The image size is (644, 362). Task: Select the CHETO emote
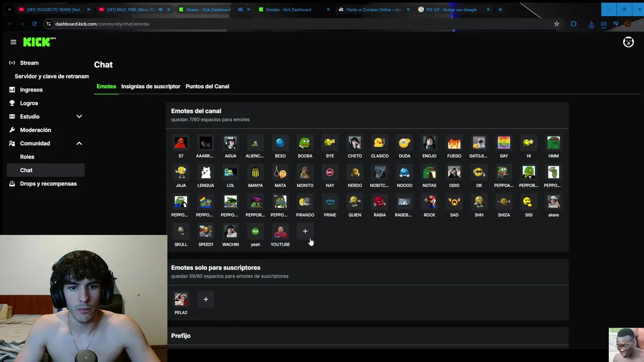click(355, 143)
